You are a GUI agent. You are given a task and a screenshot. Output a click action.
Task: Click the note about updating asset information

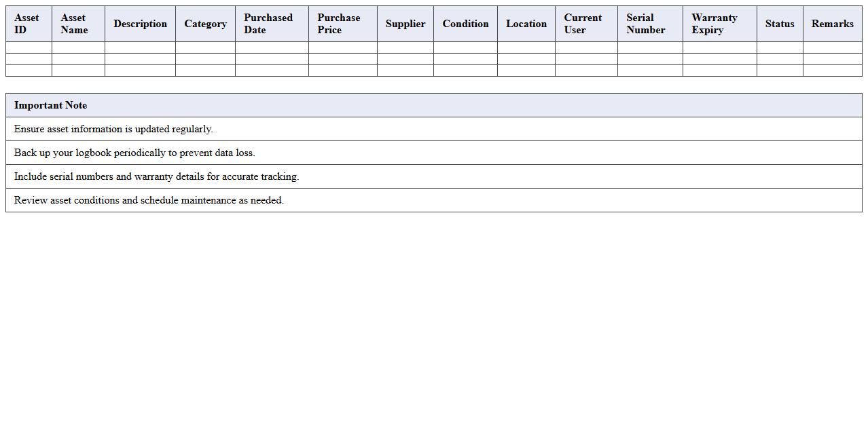tap(113, 129)
